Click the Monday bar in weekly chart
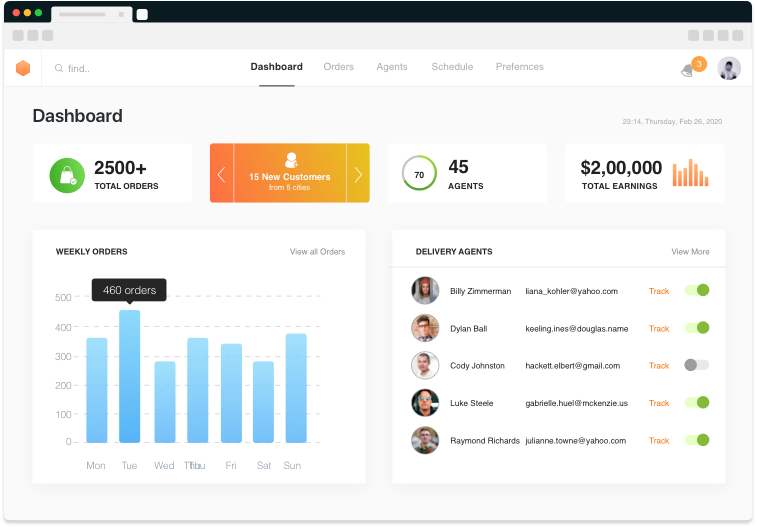Image resolution: width=757 pixels, height=528 pixels. tap(97, 390)
